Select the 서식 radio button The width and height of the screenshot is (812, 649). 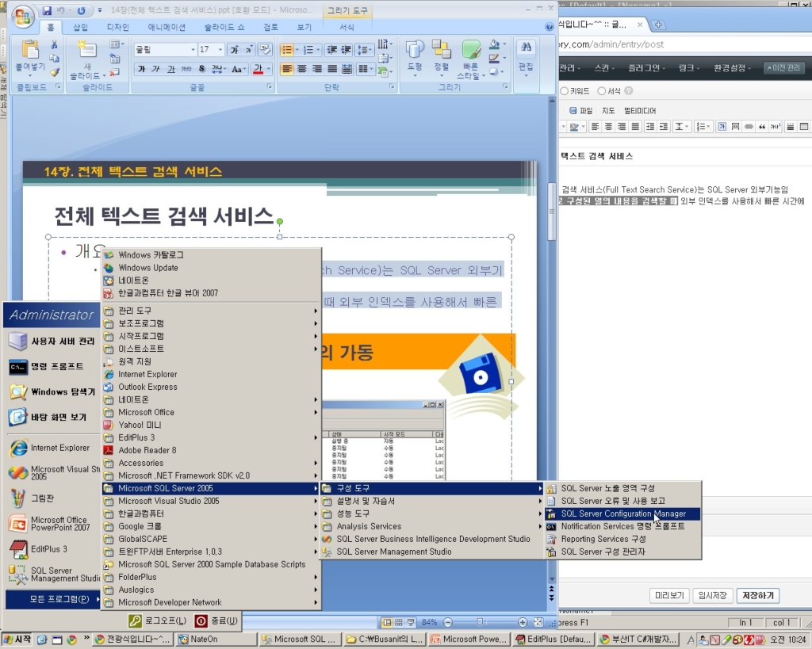click(601, 91)
